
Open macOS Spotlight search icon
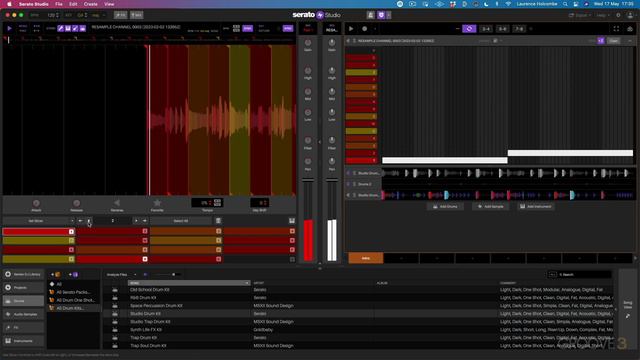click(565, 4)
